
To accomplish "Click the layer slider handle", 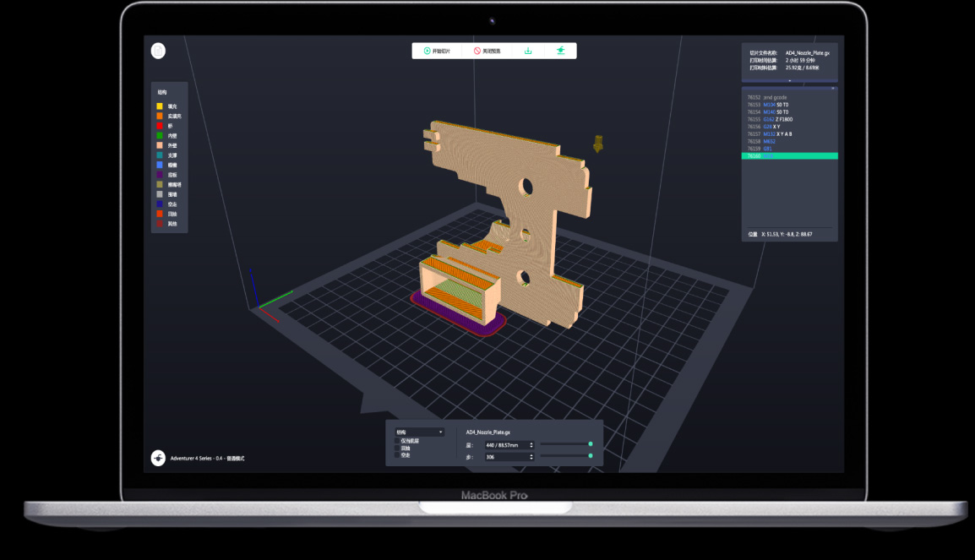I will click(591, 443).
